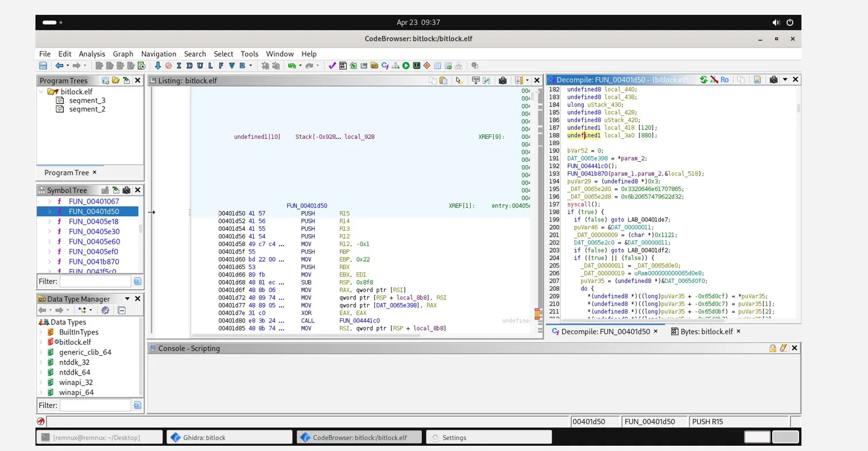Expand ntddk_64 in the Data Type Manager

(x=40, y=373)
